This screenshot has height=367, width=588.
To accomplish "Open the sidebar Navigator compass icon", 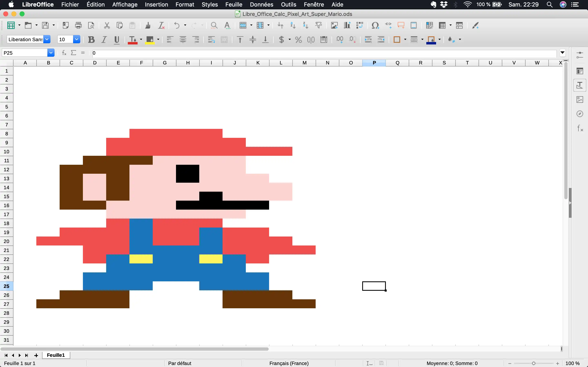I will [x=580, y=114].
